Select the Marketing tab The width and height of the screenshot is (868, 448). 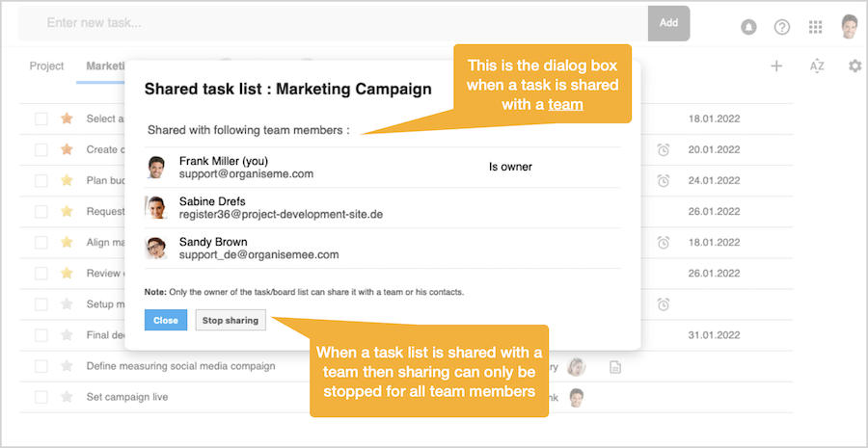104,66
